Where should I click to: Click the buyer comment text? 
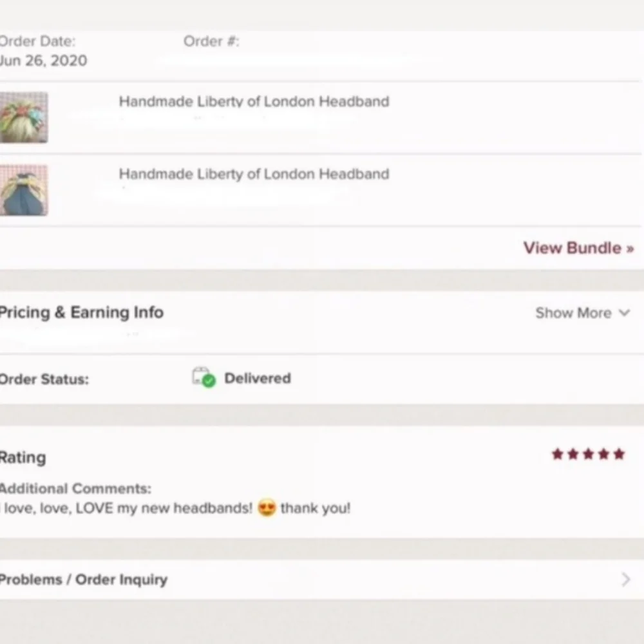(176, 508)
